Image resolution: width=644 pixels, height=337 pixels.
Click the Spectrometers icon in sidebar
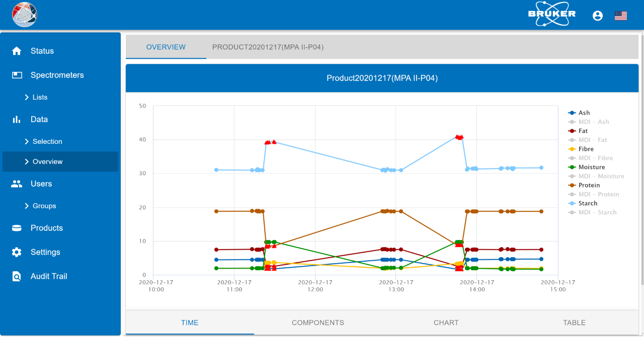17,75
